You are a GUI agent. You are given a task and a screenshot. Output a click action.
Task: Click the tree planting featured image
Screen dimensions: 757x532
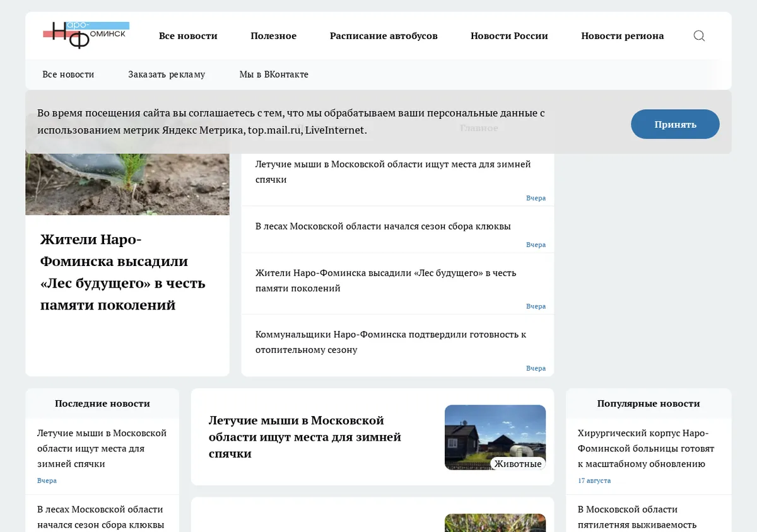point(127,184)
